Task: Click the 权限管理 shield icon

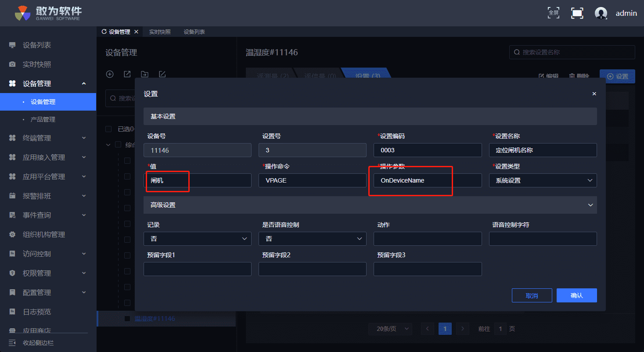Action: (13, 273)
